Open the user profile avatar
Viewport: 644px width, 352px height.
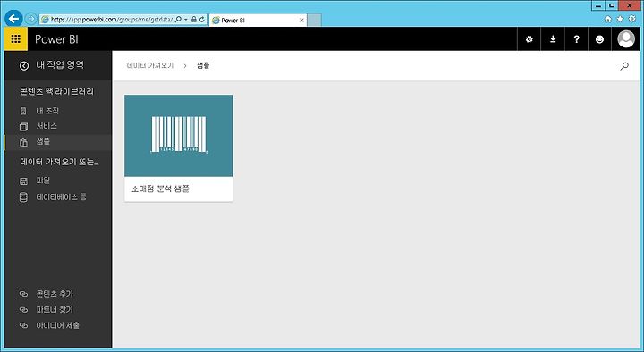626,39
